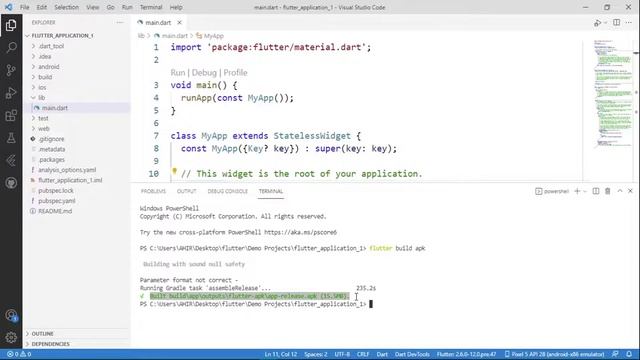The image size is (640, 360).
Task: Open the Accounts icon in activity bar
Action: pyautogui.click(x=11, y=316)
